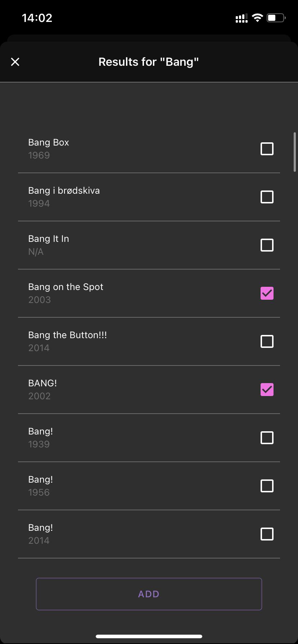The image size is (298, 644).
Task: Uncheck the BANG! 2002 checkbox
Action: (267, 390)
